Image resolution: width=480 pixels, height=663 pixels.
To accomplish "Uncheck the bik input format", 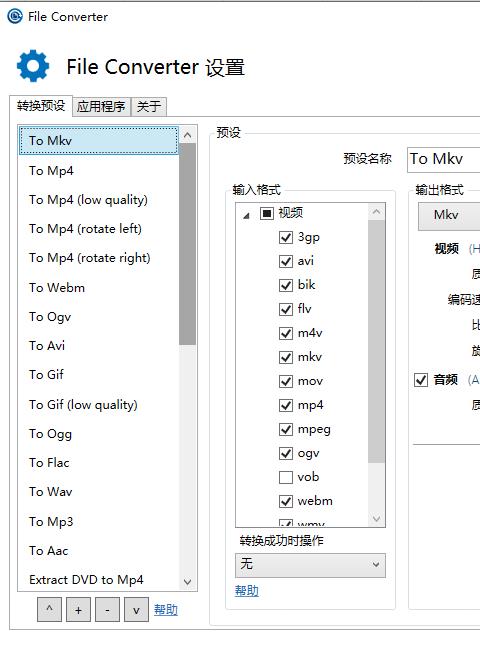I will click(x=286, y=285).
